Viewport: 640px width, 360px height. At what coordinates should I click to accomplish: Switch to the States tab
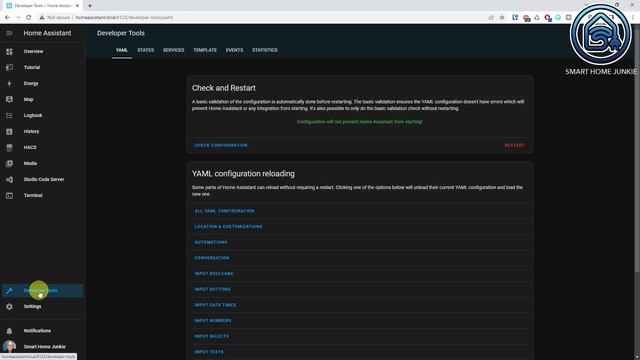click(146, 50)
